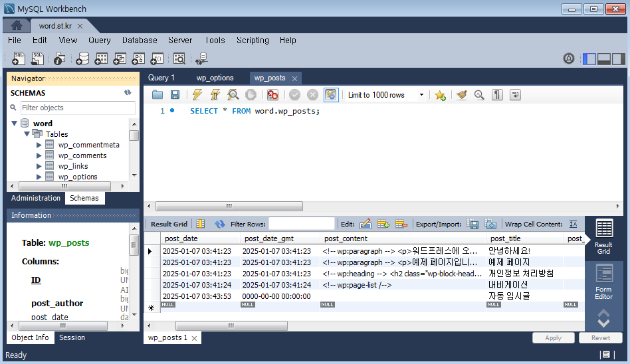
Task: Refresh result grid data
Action: click(219, 225)
